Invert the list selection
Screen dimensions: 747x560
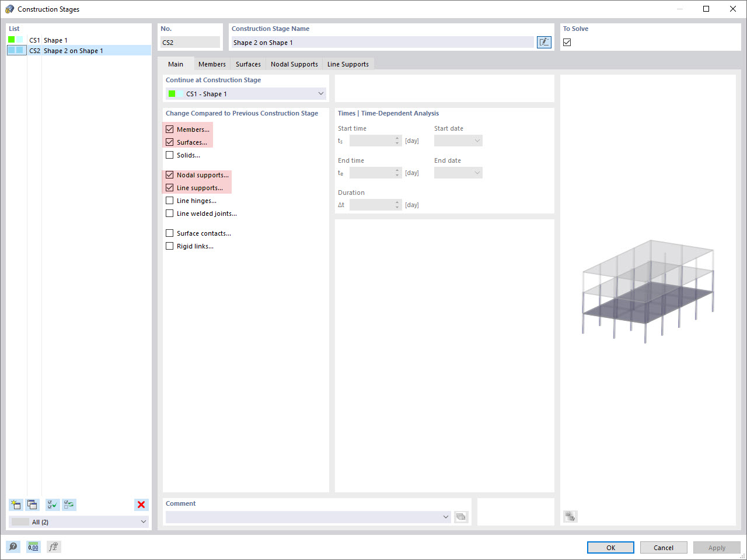69,505
